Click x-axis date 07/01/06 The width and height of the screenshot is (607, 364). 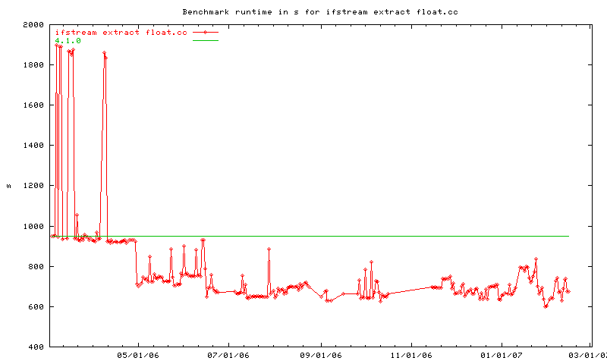(x=228, y=356)
